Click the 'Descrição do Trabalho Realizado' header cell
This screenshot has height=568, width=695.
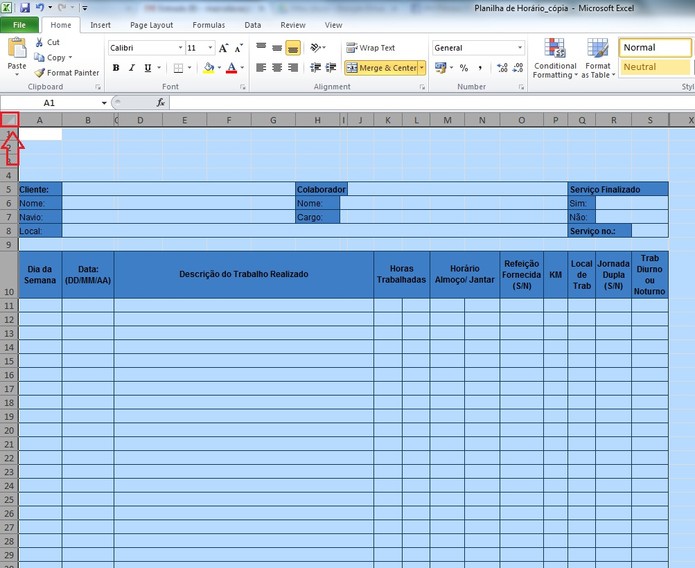(244, 274)
